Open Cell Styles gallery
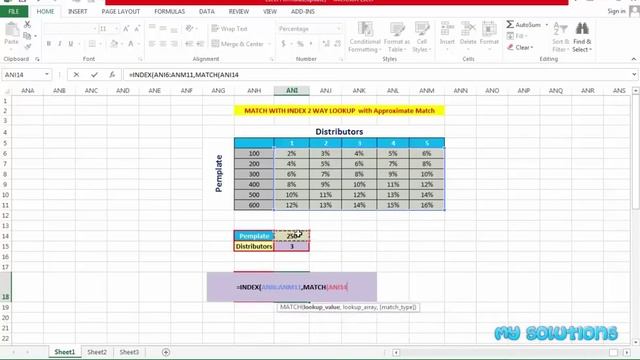The width and height of the screenshot is (640, 360). 422,37
